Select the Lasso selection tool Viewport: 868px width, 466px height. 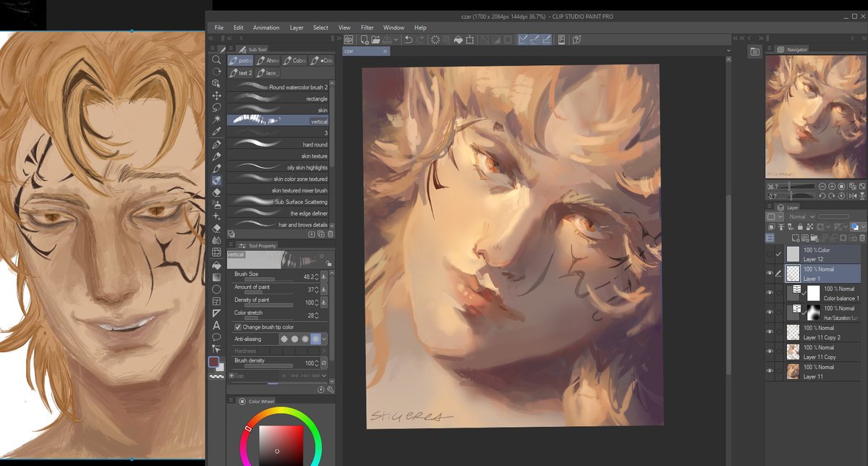tap(216, 108)
